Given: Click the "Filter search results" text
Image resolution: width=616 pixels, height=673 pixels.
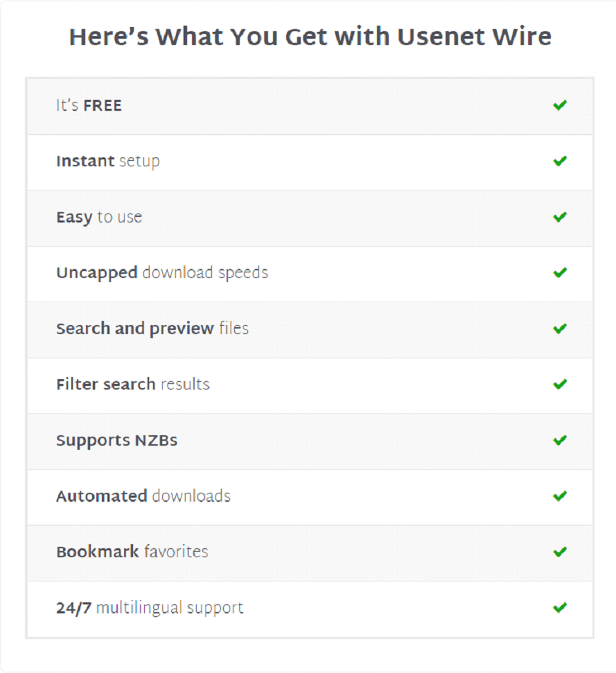Looking at the screenshot, I should coord(132,385).
